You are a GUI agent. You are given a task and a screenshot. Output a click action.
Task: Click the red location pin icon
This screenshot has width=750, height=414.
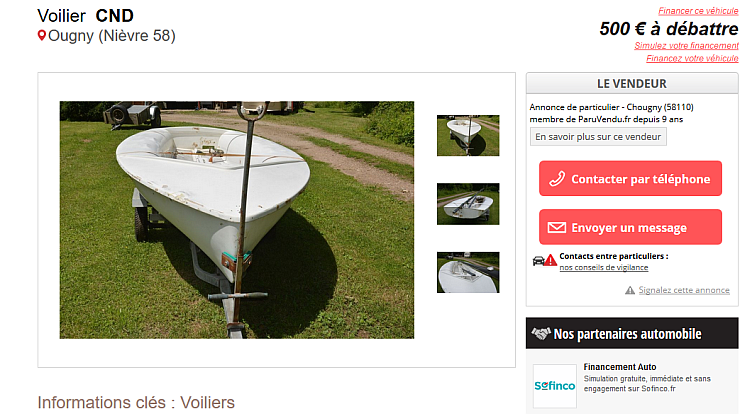point(42,35)
